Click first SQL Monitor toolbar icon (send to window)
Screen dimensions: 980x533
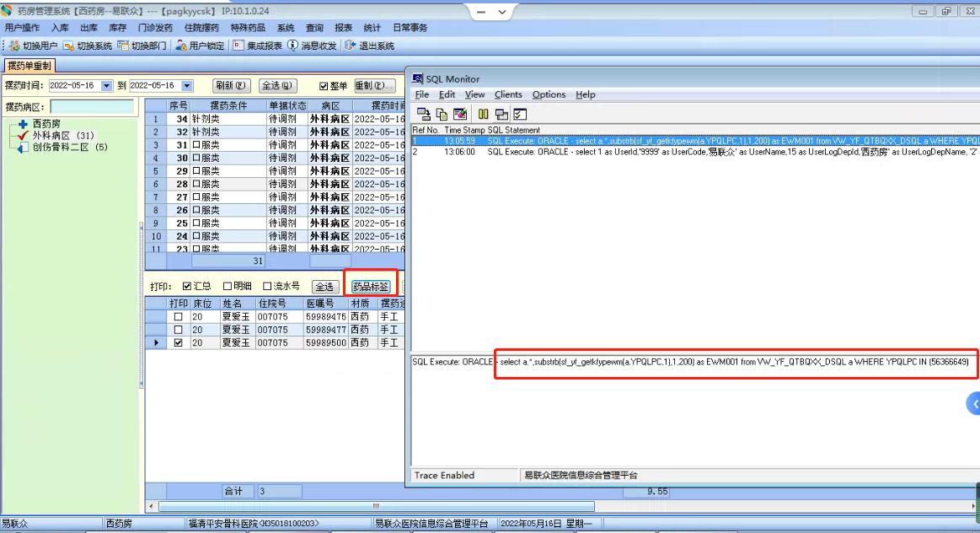(423, 114)
